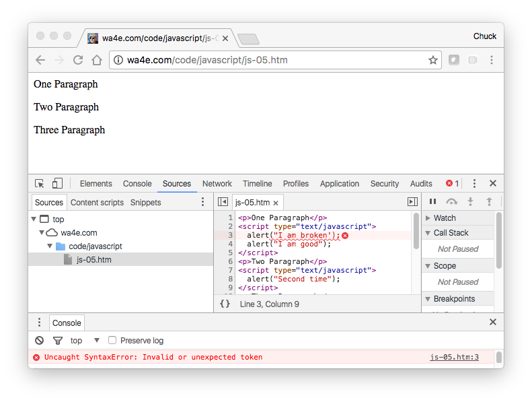This screenshot has height=402, width=532.
Task: Open the js-05.htm:3 error source link
Action: [x=454, y=357]
